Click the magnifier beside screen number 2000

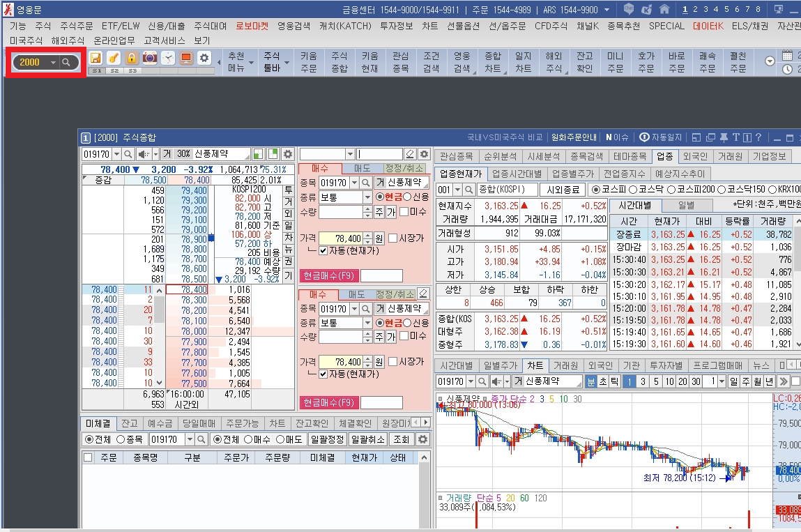(66, 62)
